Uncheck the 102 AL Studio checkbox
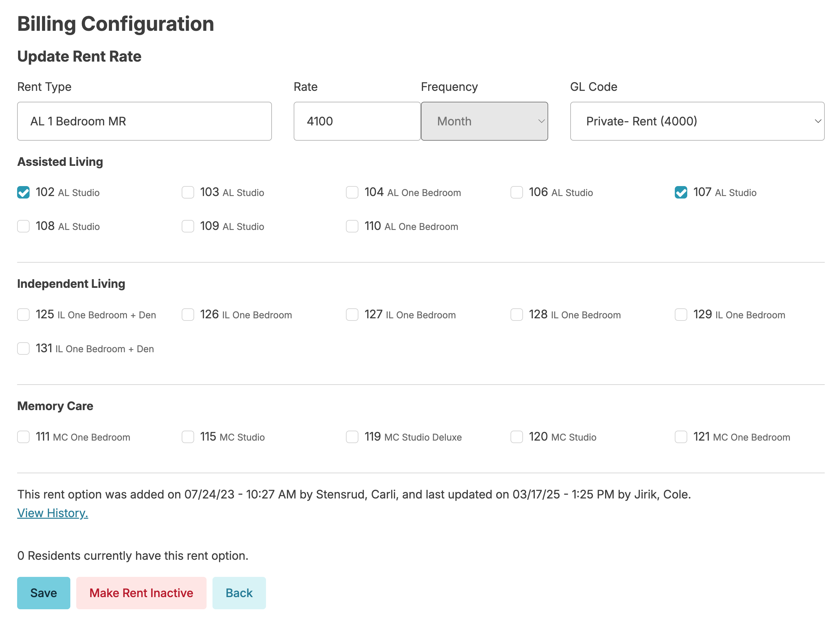This screenshot has width=840, height=636. point(23,193)
